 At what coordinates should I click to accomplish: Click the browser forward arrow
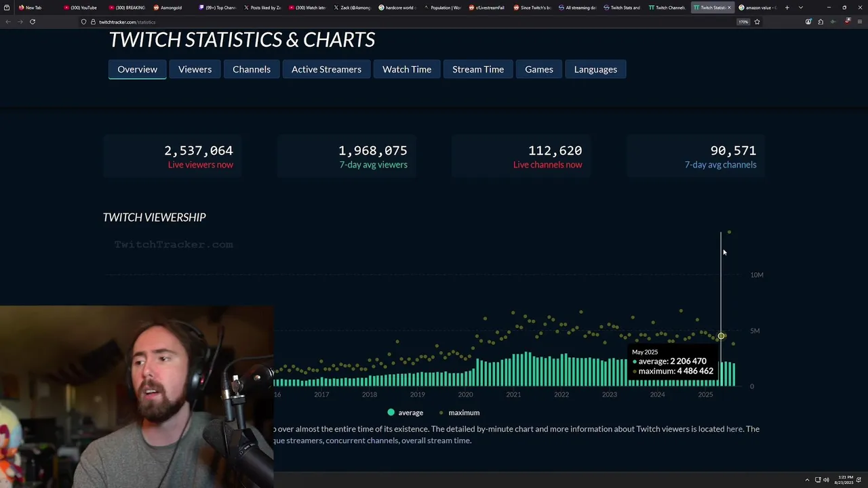(20, 22)
